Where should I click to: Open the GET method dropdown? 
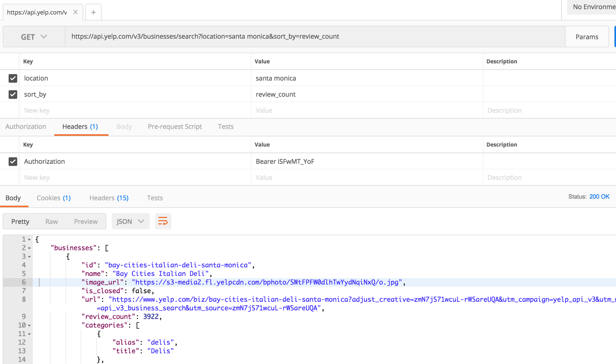[x=34, y=37]
